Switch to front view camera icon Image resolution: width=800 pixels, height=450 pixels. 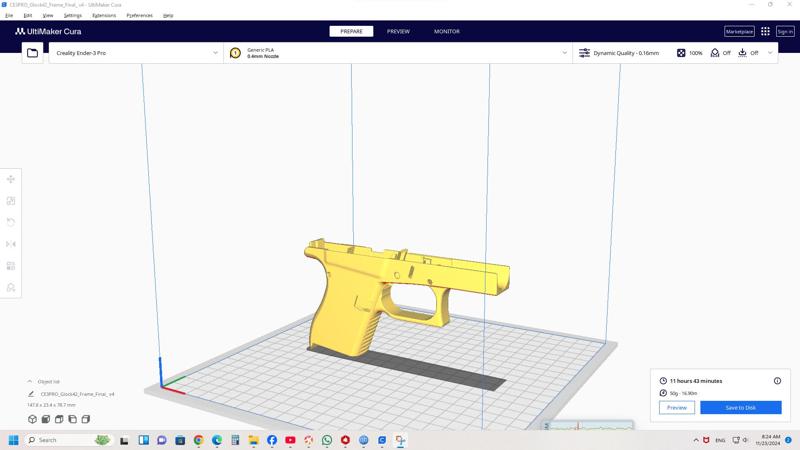coord(45,419)
